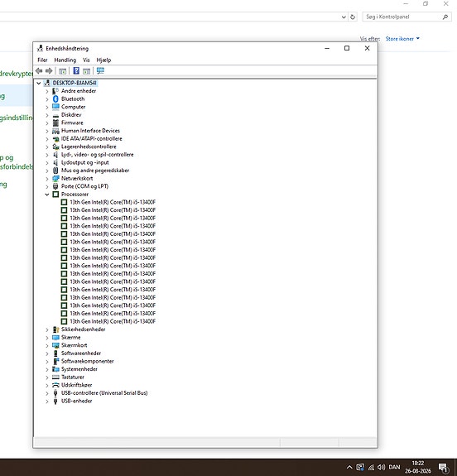Viewport: 457px width, 476px height.
Task: Click the refresh icon beside address bar
Action: click(x=353, y=17)
